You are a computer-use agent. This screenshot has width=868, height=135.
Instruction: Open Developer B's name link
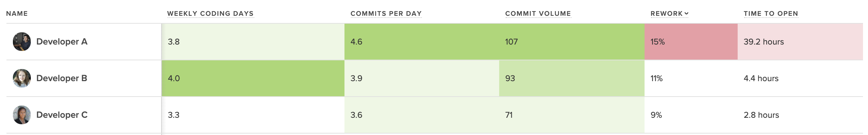tap(62, 78)
